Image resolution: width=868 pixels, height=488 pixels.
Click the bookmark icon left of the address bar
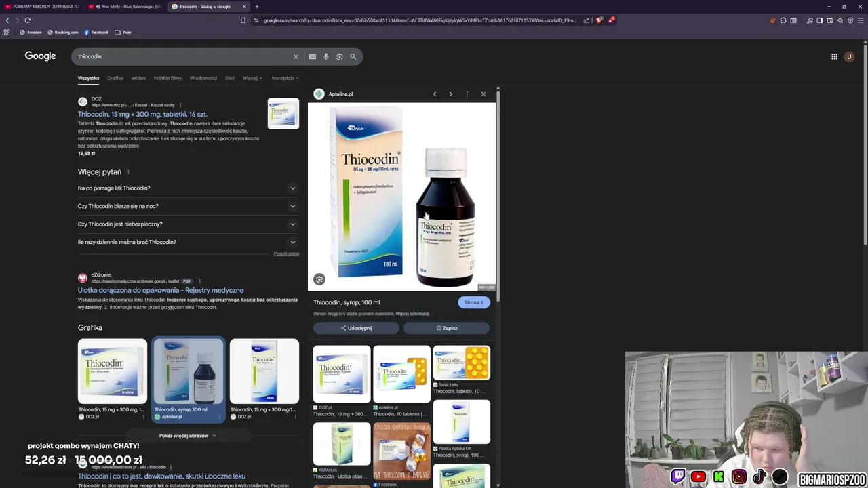click(x=243, y=20)
